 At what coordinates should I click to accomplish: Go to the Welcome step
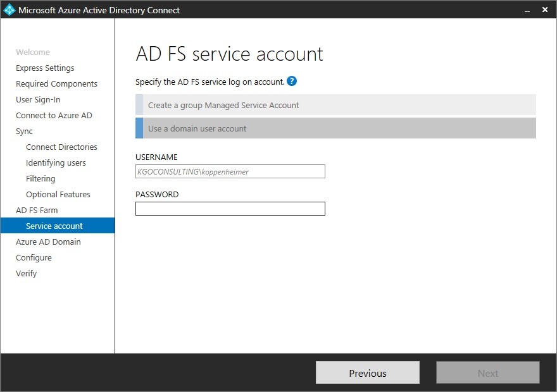(33, 52)
